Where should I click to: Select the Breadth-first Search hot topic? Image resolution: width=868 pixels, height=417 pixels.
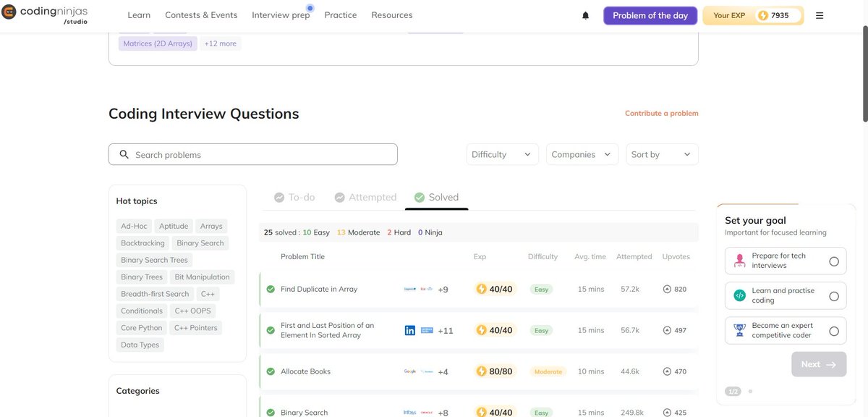click(155, 294)
